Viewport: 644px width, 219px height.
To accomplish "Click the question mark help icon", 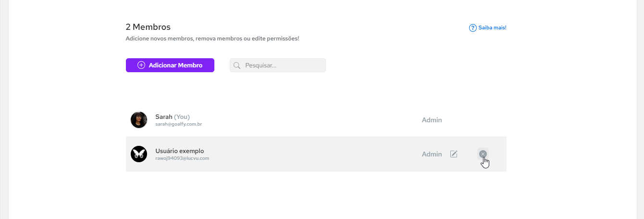I will pyautogui.click(x=472, y=28).
